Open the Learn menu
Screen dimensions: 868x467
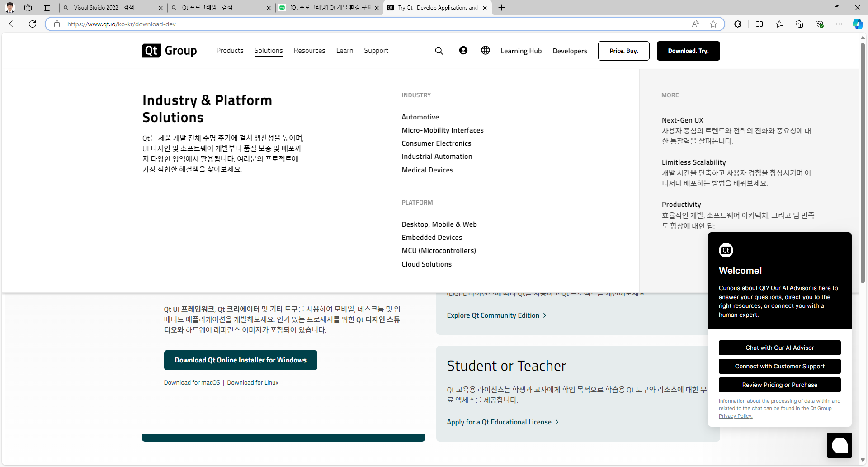pyautogui.click(x=344, y=51)
